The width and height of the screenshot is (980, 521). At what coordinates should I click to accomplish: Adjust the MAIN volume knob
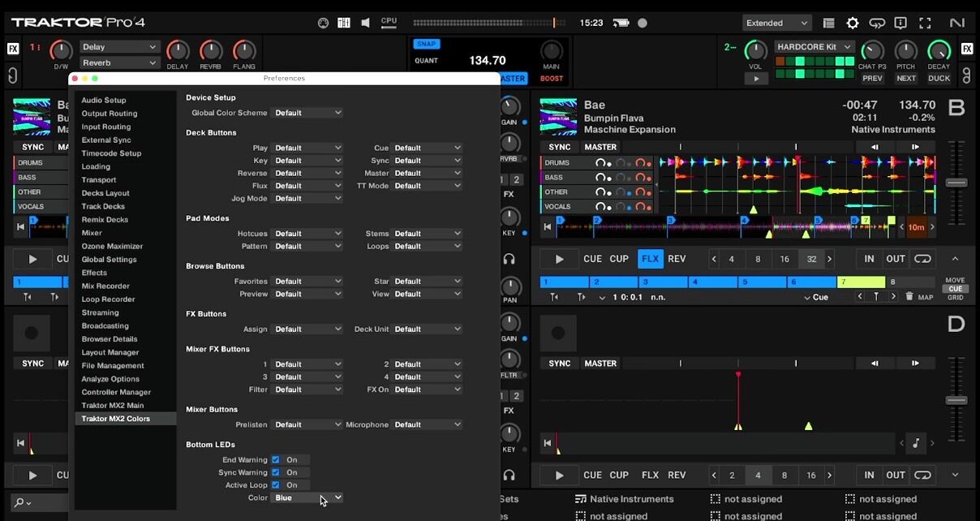tap(552, 50)
